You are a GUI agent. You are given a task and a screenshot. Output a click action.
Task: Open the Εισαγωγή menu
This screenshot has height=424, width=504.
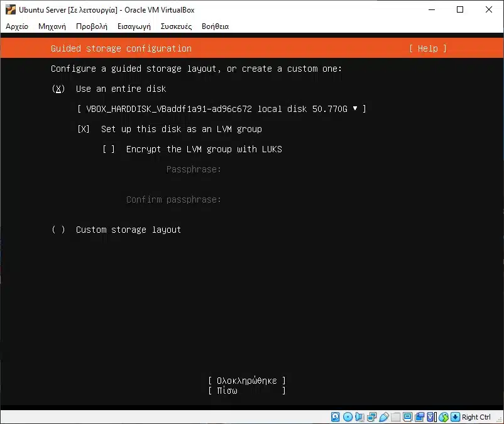coord(134,26)
